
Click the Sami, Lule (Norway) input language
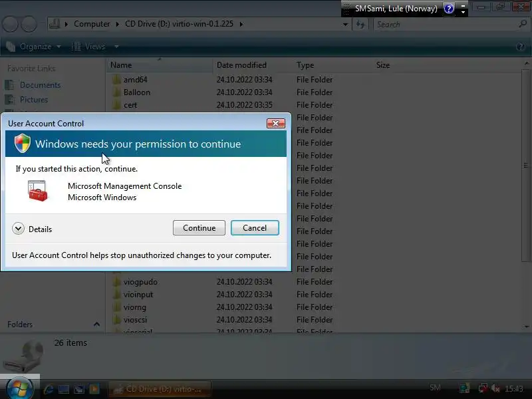coord(396,9)
